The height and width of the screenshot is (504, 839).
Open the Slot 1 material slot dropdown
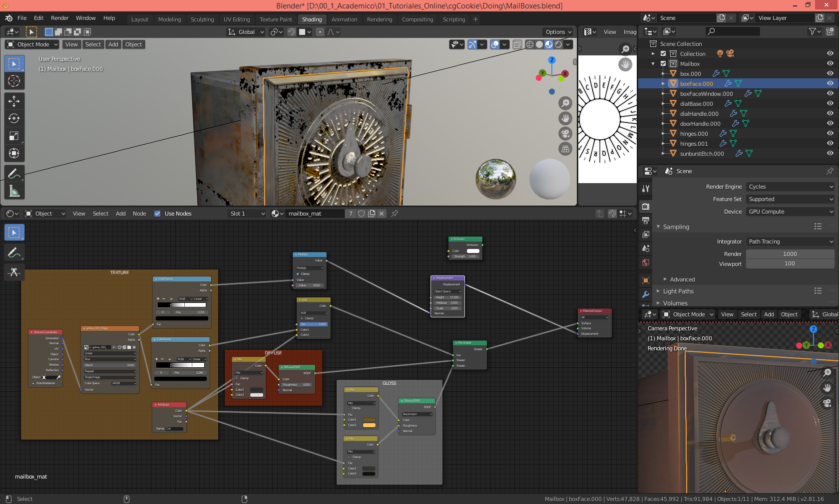click(x=247, y=214)
